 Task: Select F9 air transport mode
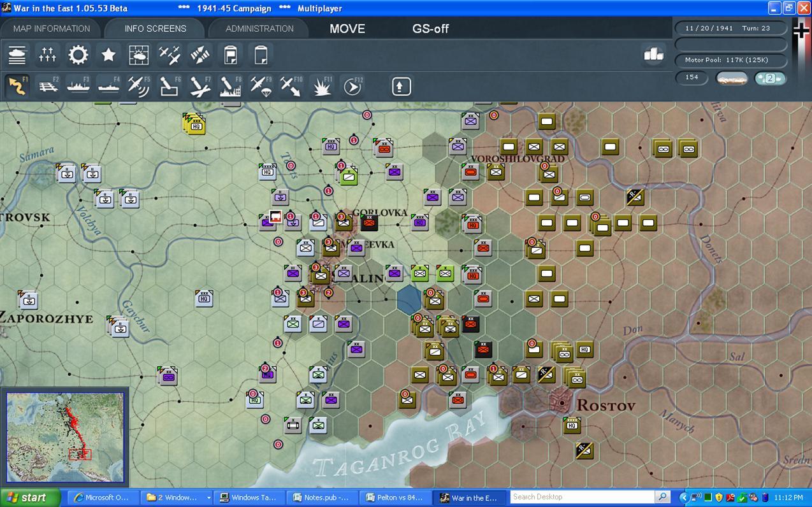[x=261, y=86]
